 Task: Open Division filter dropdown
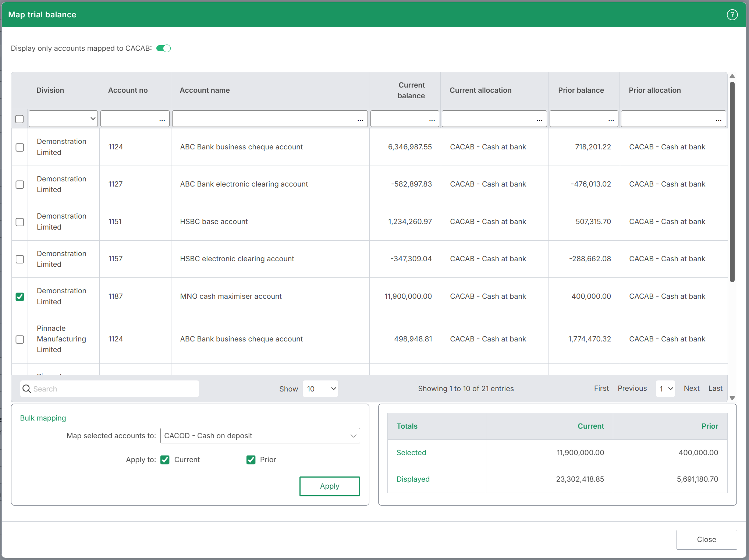coord(63,118)
